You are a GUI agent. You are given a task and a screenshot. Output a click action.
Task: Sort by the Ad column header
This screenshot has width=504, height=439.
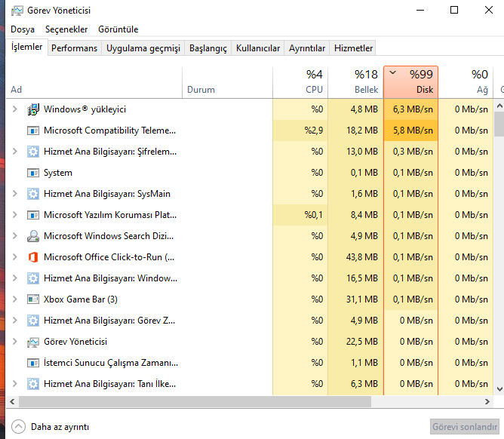94,82
